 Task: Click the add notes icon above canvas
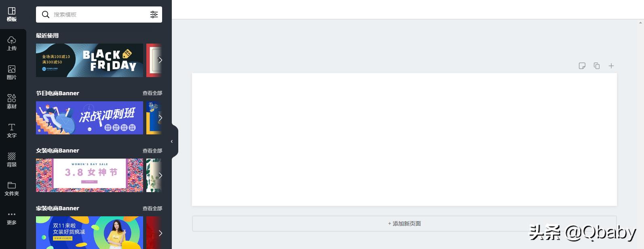pos(582,66)
